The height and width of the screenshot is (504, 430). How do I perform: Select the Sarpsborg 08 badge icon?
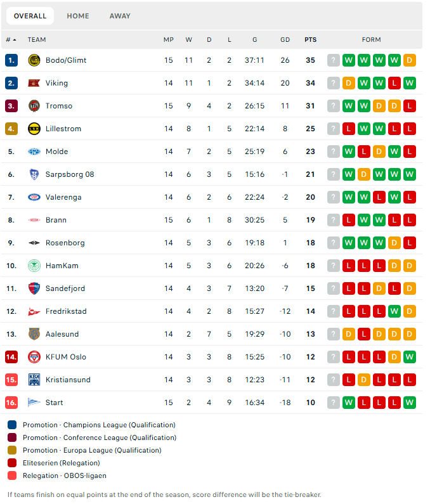pyautogui.click(x=34, y=174)
